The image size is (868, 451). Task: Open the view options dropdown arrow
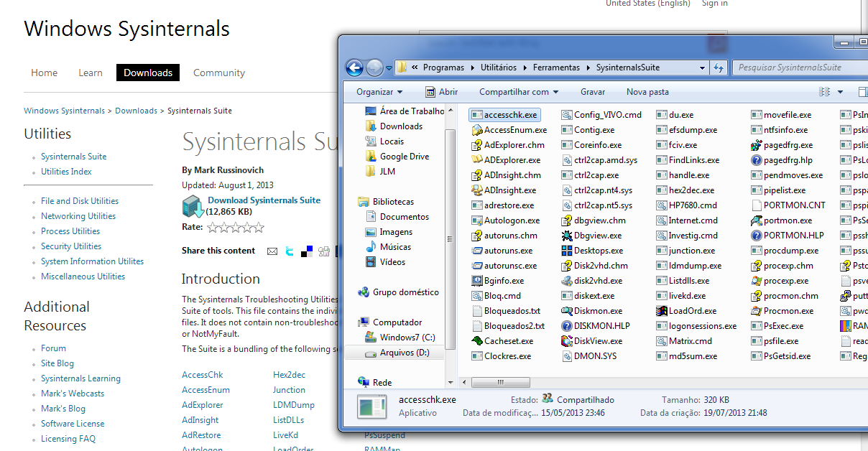(841, 92)
